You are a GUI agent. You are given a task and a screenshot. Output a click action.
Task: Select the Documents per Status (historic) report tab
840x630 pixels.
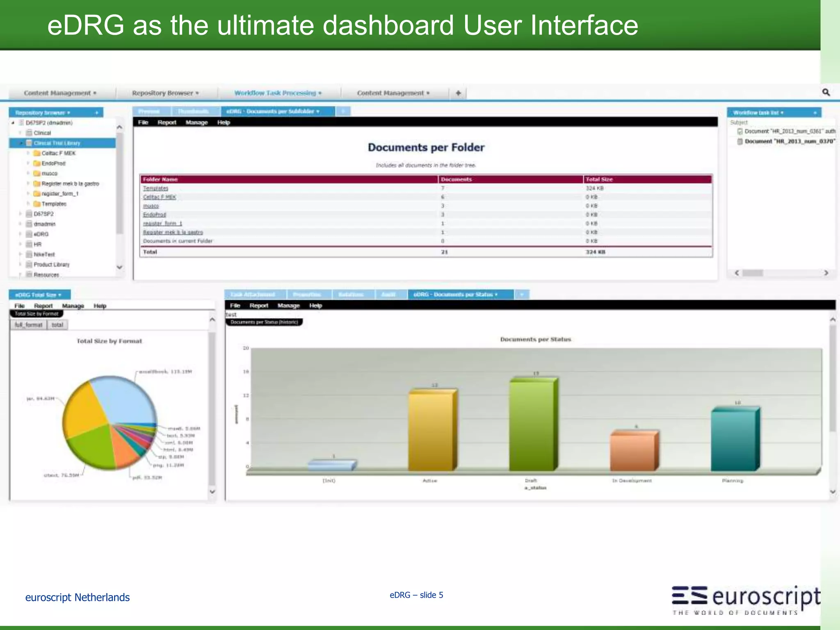click(264, 322)
